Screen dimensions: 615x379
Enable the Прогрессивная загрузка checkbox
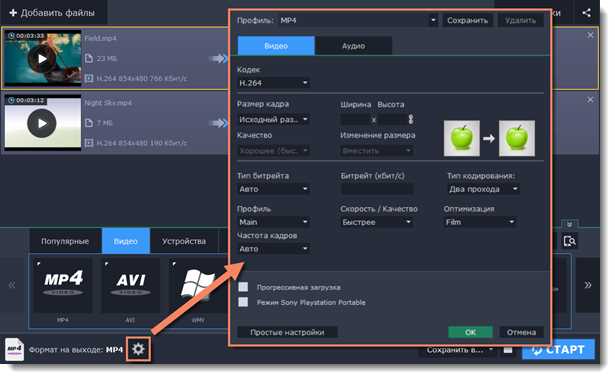pos(243,287)
